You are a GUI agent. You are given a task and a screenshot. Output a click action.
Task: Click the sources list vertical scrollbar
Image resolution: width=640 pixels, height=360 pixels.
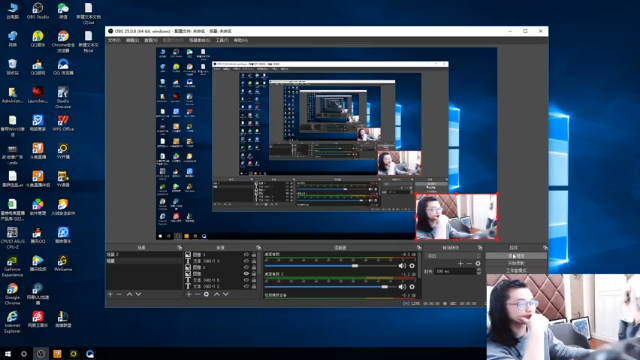pyautogui.click(x=259, y=263)
